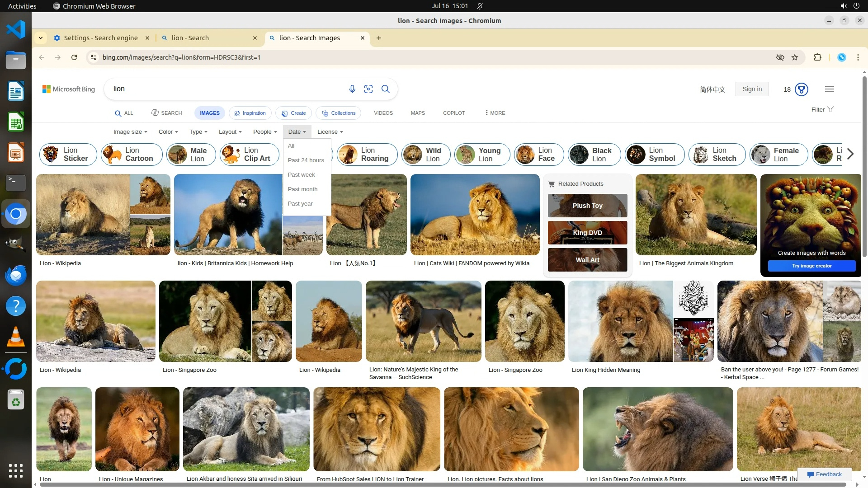The width and height of the screenshot is (868, 488).
Task: Click the microphone voice search icon
Action: click(352, 89)
